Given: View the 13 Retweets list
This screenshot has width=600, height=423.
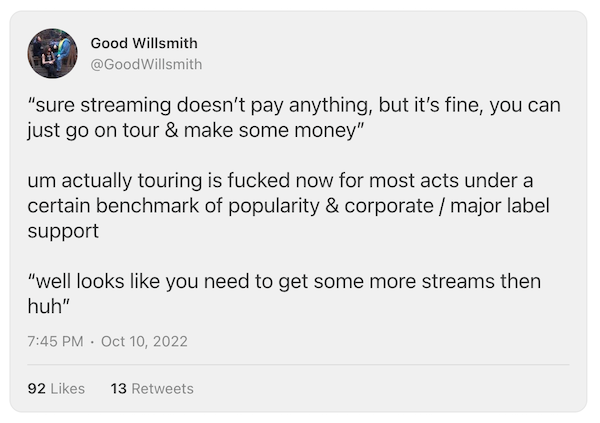Looking at the screenshot, I should click(x=150, y=388).
